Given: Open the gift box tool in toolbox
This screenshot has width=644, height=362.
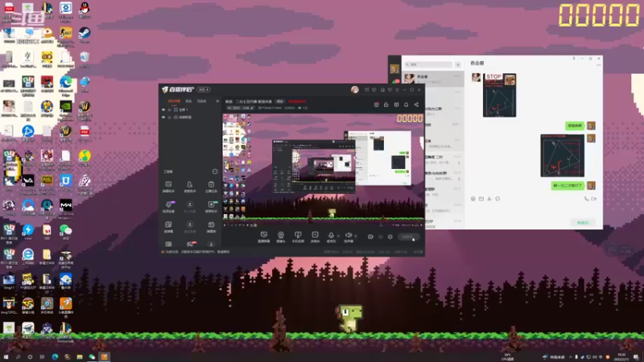Looking at the screenshot, I should pyautogui.click(x=211, y=226).
